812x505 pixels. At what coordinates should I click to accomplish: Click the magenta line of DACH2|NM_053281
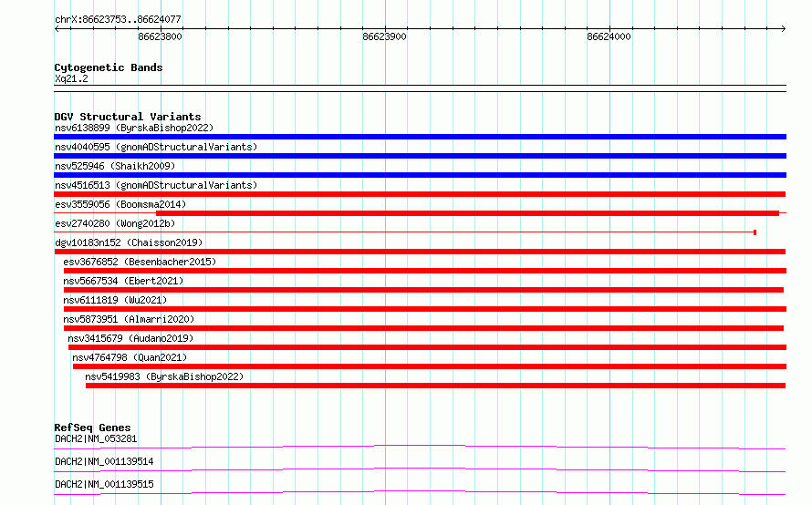420,447
